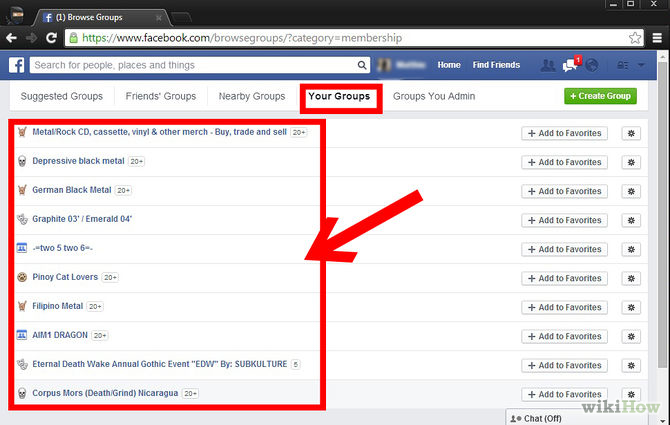
Task: Add Pinoy Cat Lovers to Favorites
Action: coord(564,278)
